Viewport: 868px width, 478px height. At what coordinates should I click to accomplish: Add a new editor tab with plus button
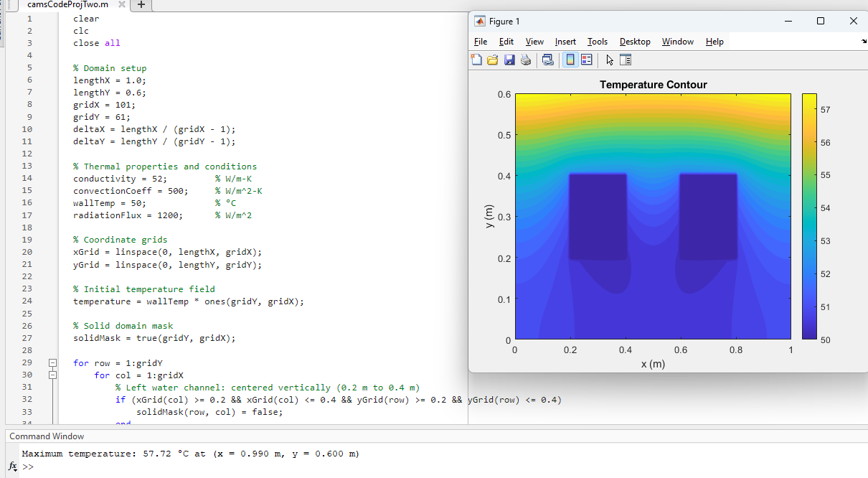pyautogui.click(x=141, y=5)
